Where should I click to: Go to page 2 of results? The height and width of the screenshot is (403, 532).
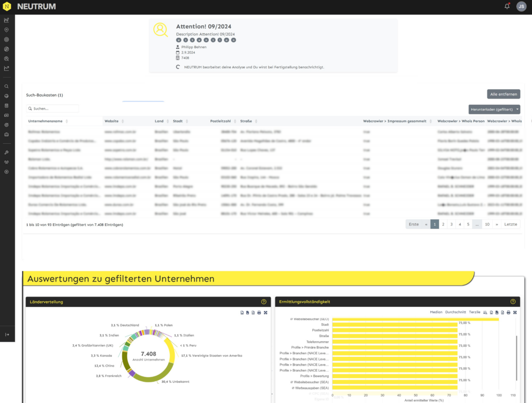click(443, 224)
